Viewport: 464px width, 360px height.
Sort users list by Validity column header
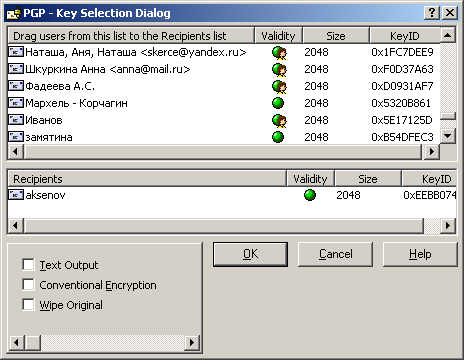(x=278, y=36)
